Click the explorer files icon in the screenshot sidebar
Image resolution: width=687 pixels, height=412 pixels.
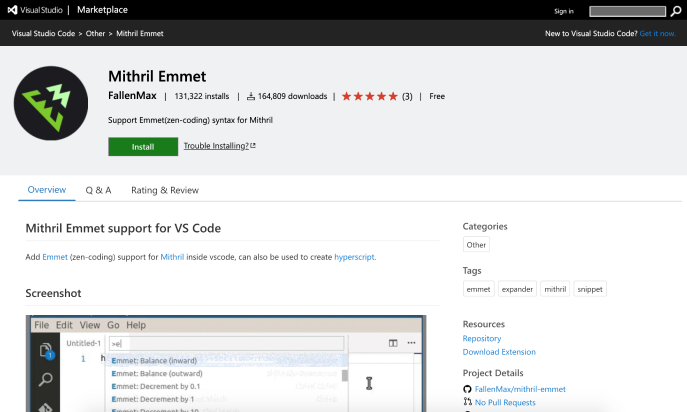(46, 351)
